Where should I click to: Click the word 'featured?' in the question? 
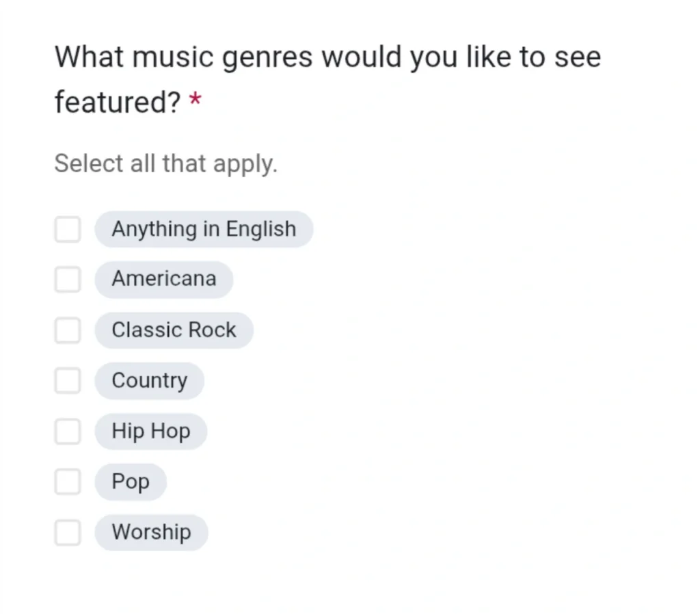[117, 103]
